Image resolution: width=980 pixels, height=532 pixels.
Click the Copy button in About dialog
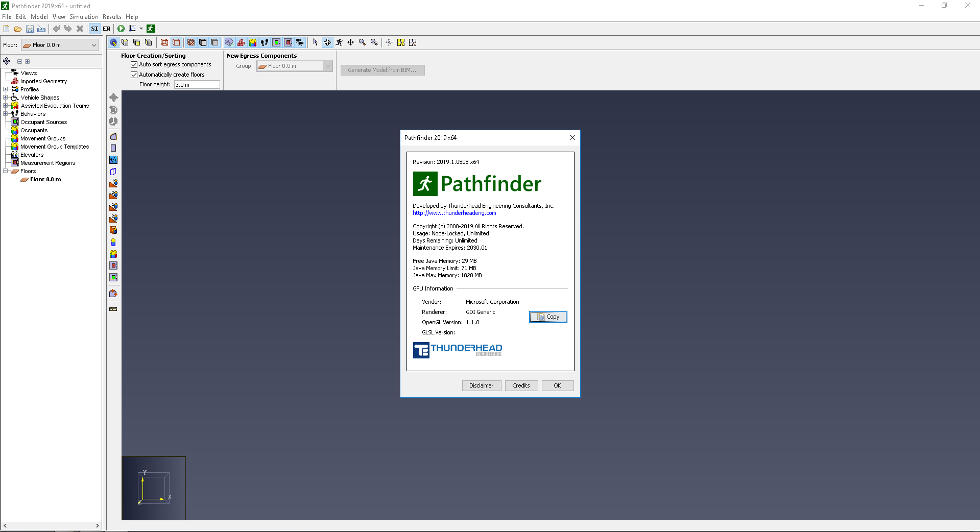(548, 317)
